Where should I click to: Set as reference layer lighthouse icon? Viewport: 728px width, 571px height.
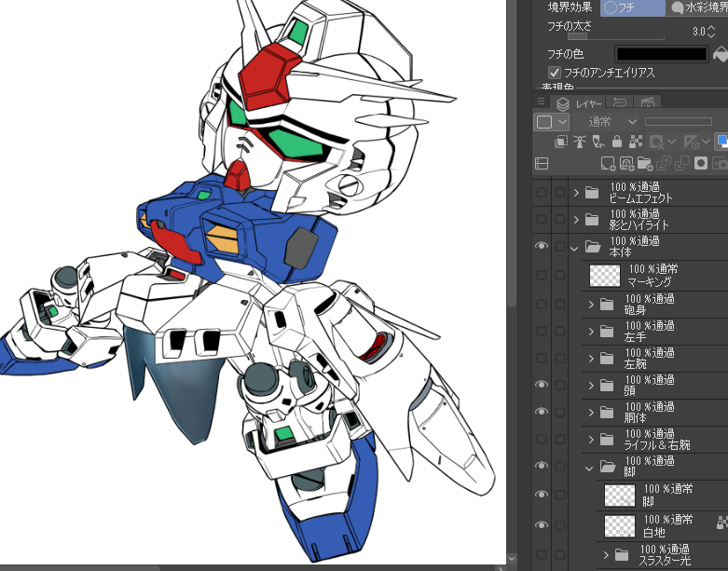click(x=580, y=142)
